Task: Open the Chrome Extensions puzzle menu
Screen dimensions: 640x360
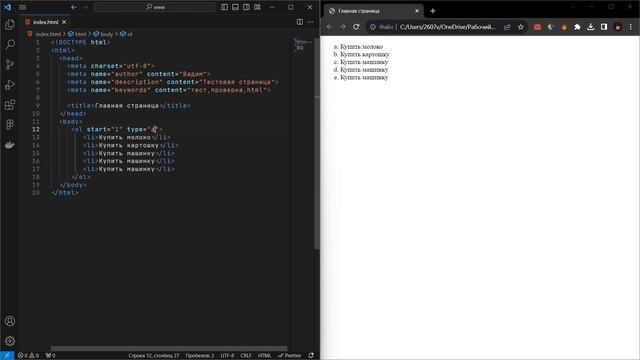Action: coord(577,27)
